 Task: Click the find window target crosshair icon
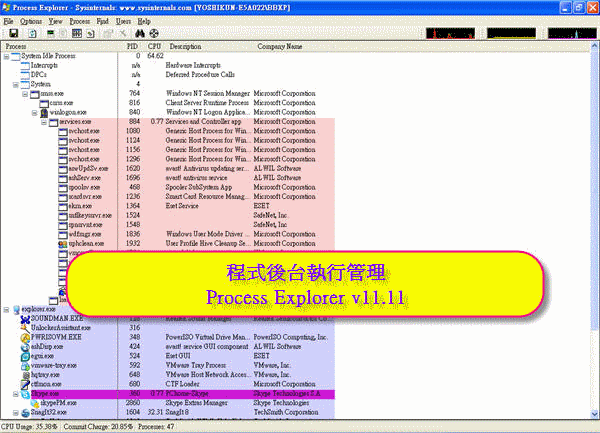point(155,34)
